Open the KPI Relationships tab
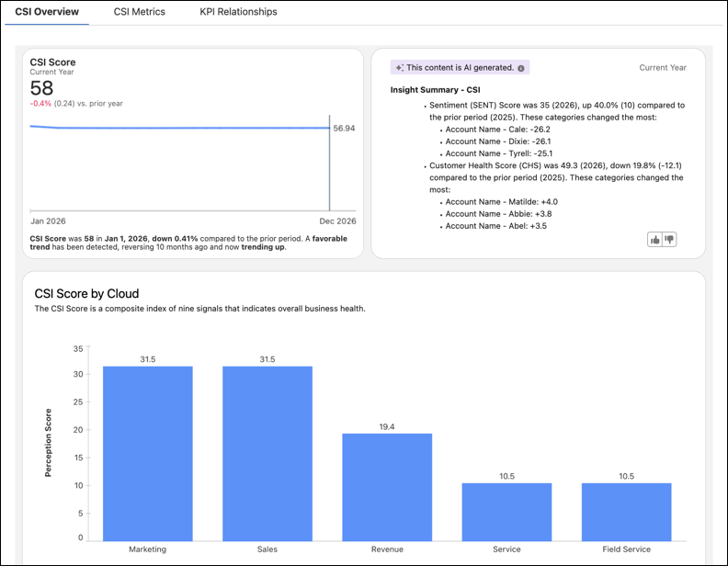The width and height of the screenshot is (728, 566). point(238,12)
